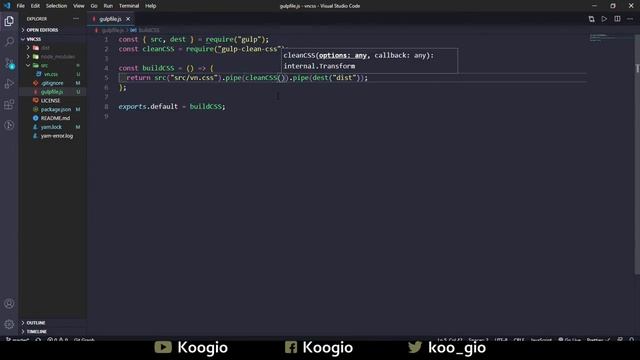Open README.md in the file tree
This screenshot has height=360, width=640.
point(55,118)
